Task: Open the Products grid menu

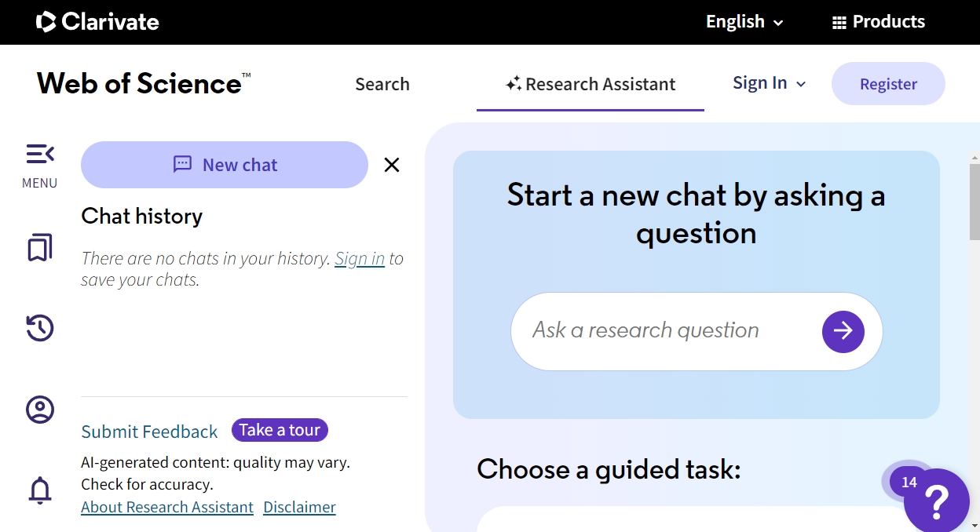Action: (879, 22)
